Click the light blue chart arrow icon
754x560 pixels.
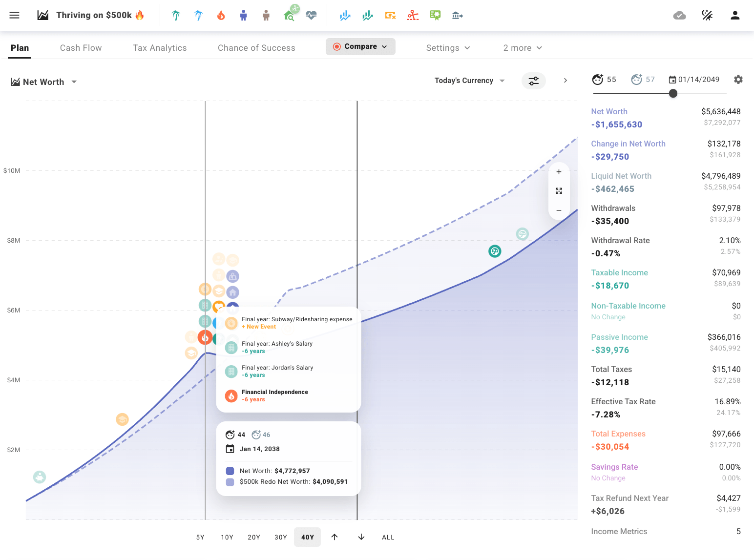[x=345, y=15]
